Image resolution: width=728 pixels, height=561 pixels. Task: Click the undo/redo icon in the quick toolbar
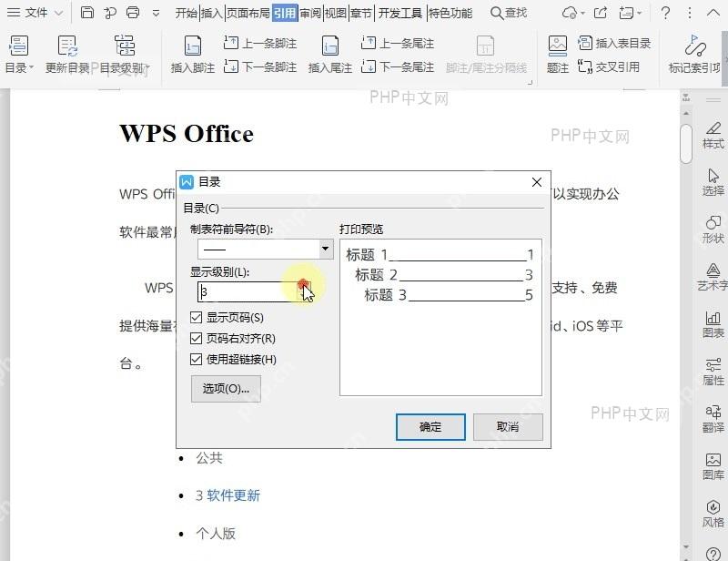110,13
